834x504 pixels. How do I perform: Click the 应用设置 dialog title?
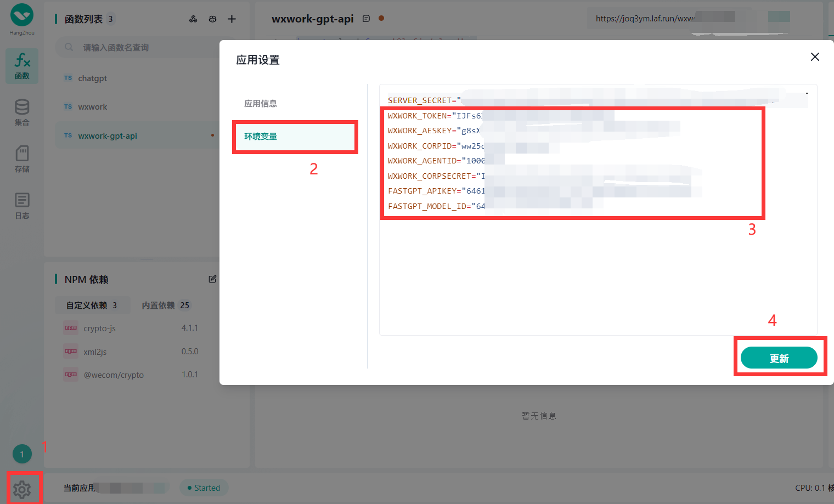[x=258, y=60]
